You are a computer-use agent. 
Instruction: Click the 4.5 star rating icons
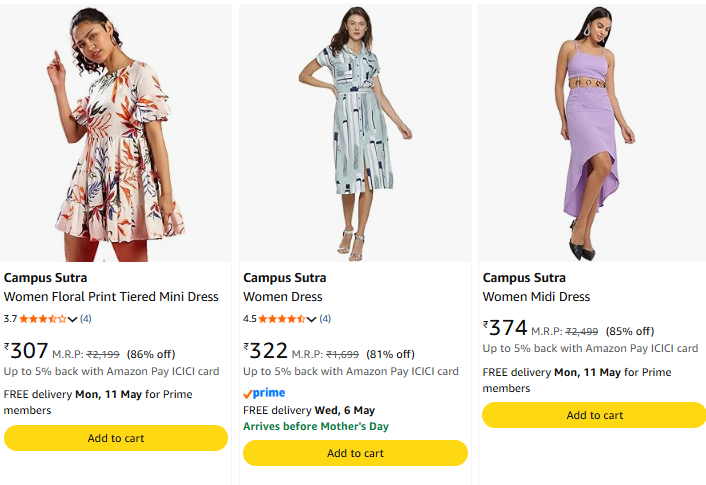click(x=282, y=319)
